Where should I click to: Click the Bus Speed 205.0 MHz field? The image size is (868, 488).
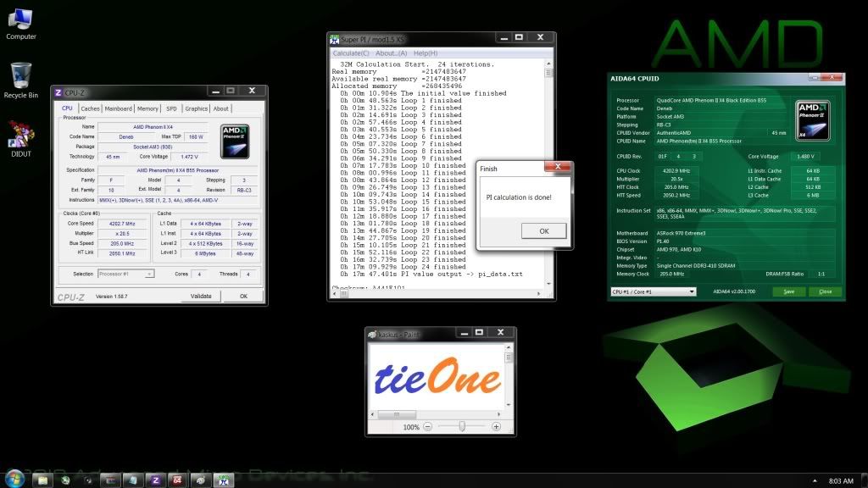(x=122, y=243)
